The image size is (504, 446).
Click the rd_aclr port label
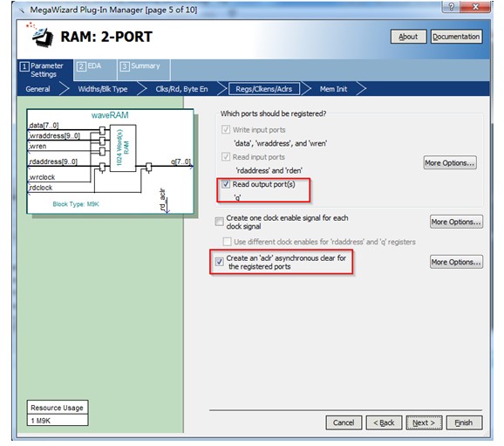point(163,200)
